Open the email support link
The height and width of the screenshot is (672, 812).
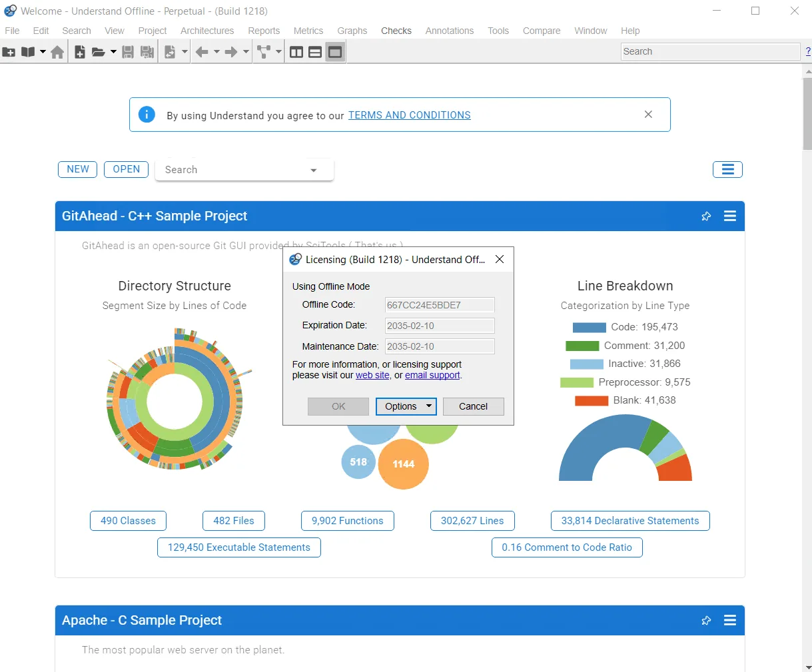pyautogui.click(x=432, y=376)
